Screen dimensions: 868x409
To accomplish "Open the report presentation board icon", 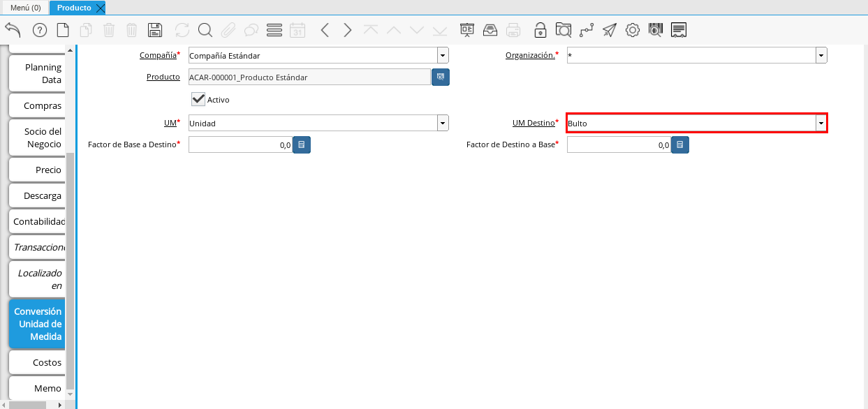I will [467, 30].
